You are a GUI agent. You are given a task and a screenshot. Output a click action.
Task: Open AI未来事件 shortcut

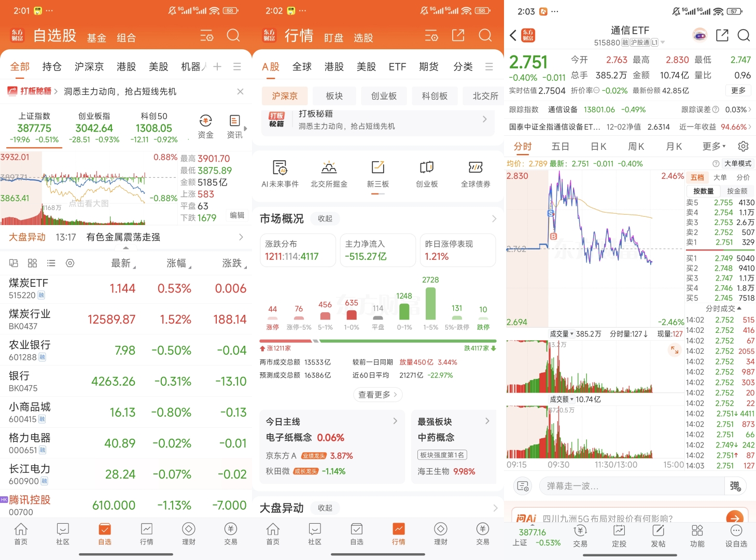coord(280,174)
